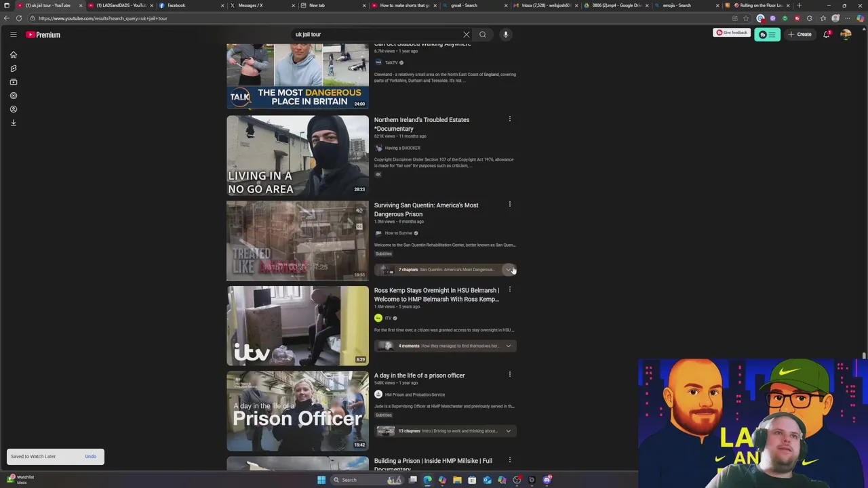
Task: Open How to Survive channel link
Action: click(x=399, y=233)
